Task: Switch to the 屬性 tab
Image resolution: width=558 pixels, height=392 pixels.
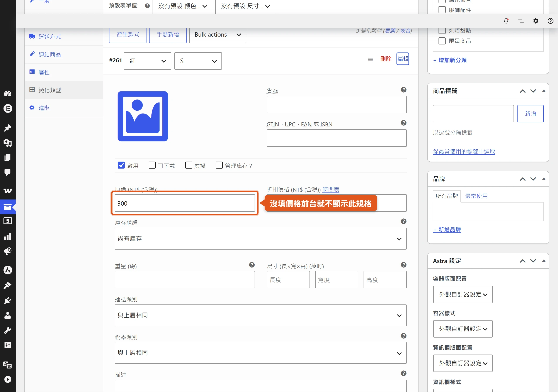Action: [x=64, y=72]
